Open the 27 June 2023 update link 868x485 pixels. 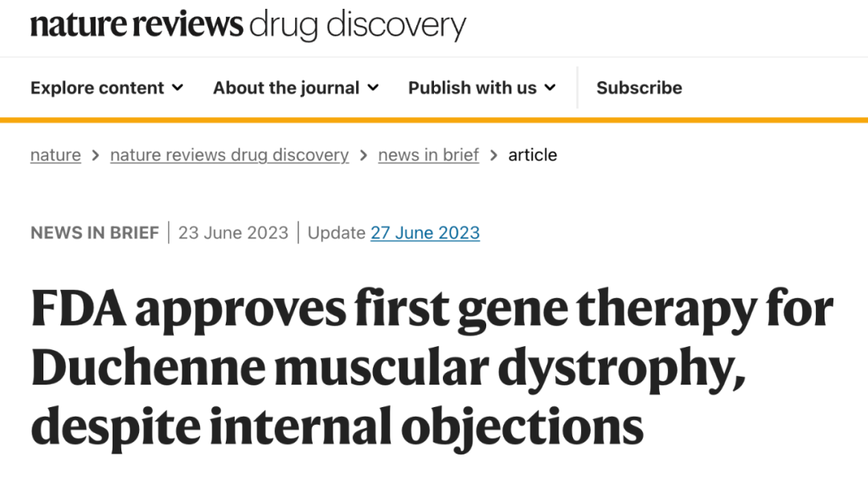[x=425, y=233]
